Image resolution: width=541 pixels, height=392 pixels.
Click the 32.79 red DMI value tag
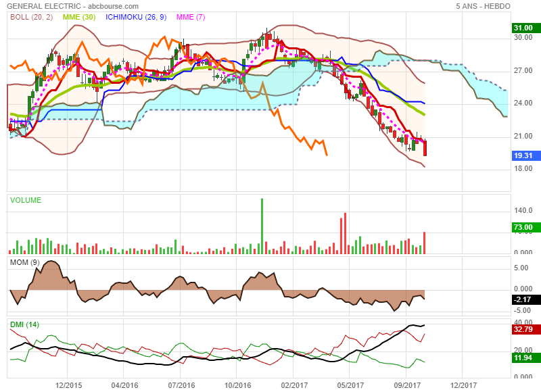tap(527, 329)
